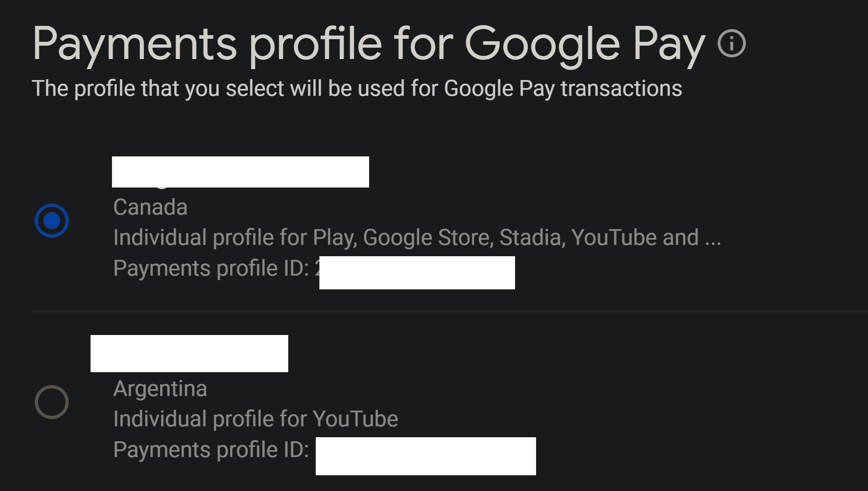Select the Canada payments profile radio button
The image size is (868, 491).
click(x=52, y=221)
